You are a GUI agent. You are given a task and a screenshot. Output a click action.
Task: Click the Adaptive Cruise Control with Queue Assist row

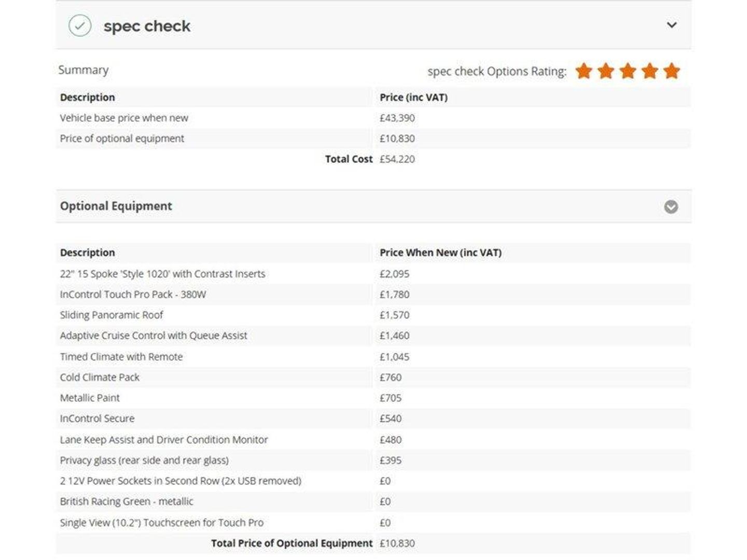[374, 336]
